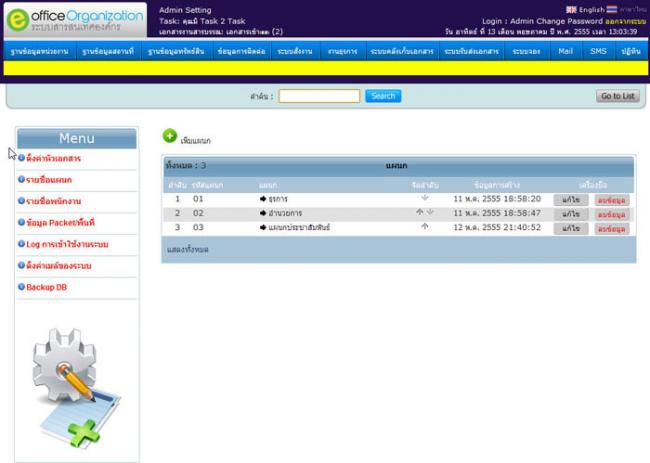Move department 03 up with its arrow
This screenshot has width=650, height=463.
[x=424, y=227]
